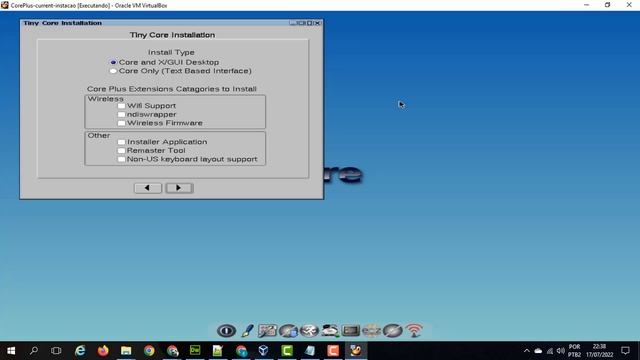Screen dimensions: 640x360
Task: Open VirtualBox Manager cube icon on taskbar
Action: 264,351
